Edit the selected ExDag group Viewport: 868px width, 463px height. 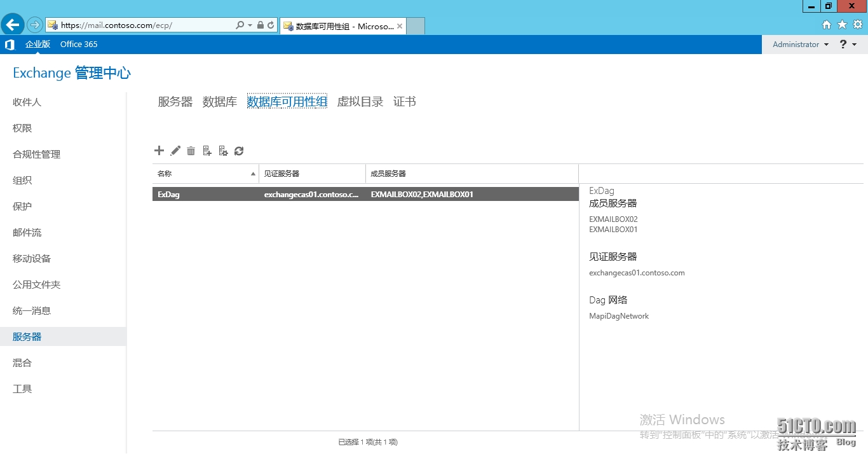coord(175,151)
